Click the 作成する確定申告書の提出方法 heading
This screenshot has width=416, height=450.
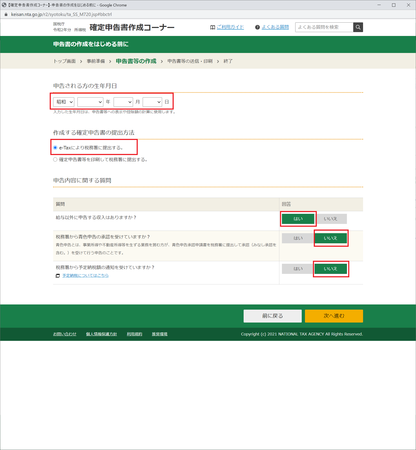click(x=94, y=132)
